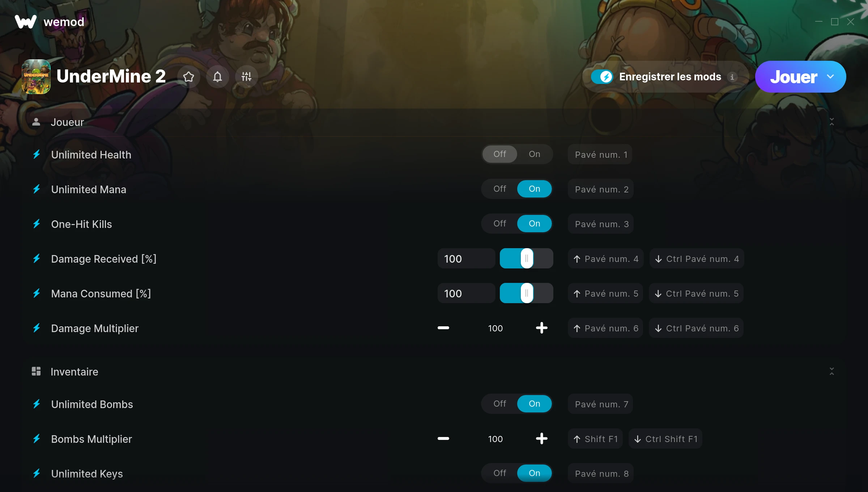The height and width of the screenshot is (492, 868).
Task: Open mod settings with the sliders icon
Action: click(x=246, y=77)
